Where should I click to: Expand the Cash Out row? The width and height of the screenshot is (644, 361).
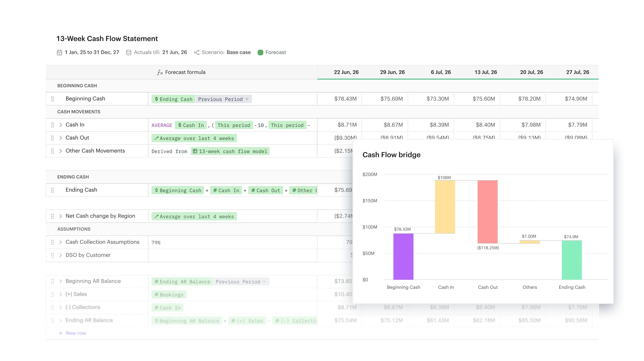tap(60, 138)
